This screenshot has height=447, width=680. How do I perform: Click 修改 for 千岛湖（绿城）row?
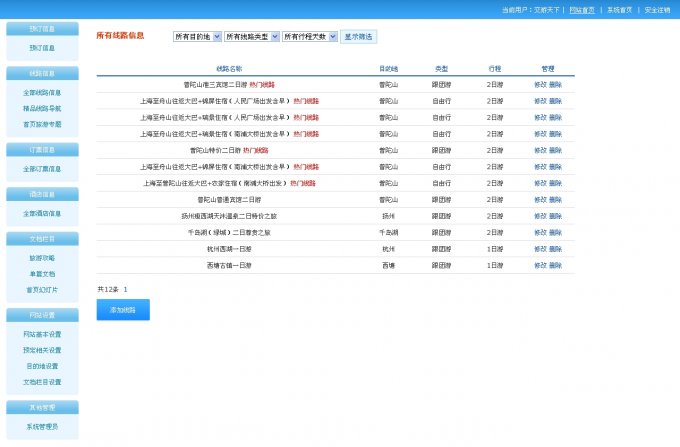click(540, 232)
